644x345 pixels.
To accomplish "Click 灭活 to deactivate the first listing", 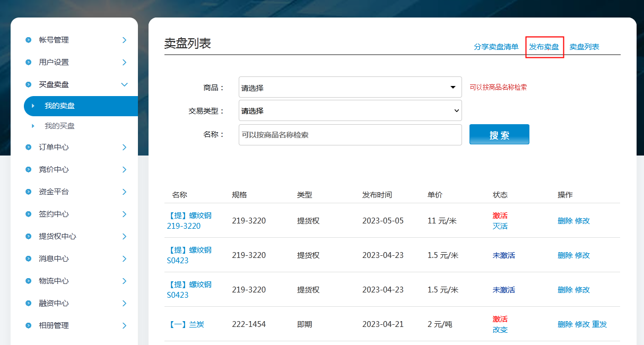I will [500, 226].
